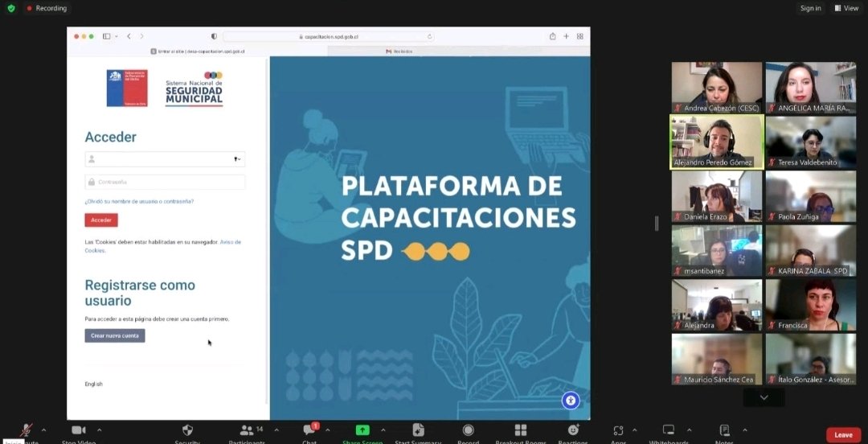Click the Contraseña password field
Viewport: 868px width, 444px height.
point(165,182)
